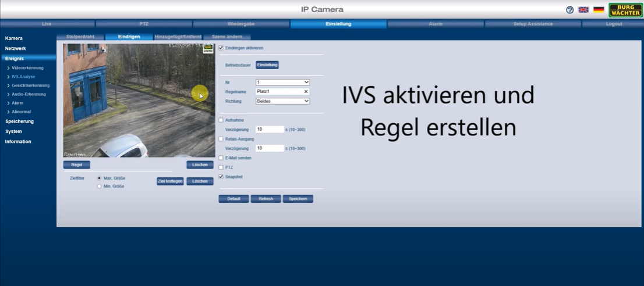Enable the Eindringen aktivieren checkbox
The image size is (644, 286).
click(x=221, y=48)
